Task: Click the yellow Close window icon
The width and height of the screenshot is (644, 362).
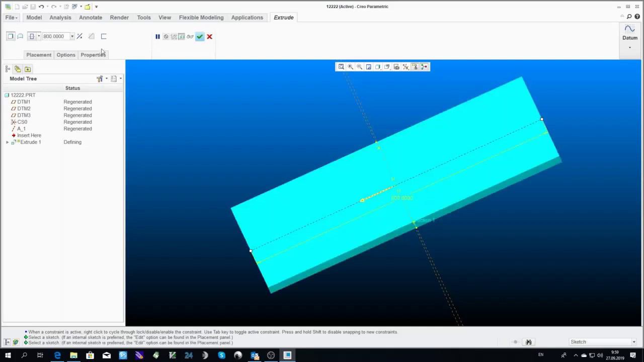Action: (88, 7)
